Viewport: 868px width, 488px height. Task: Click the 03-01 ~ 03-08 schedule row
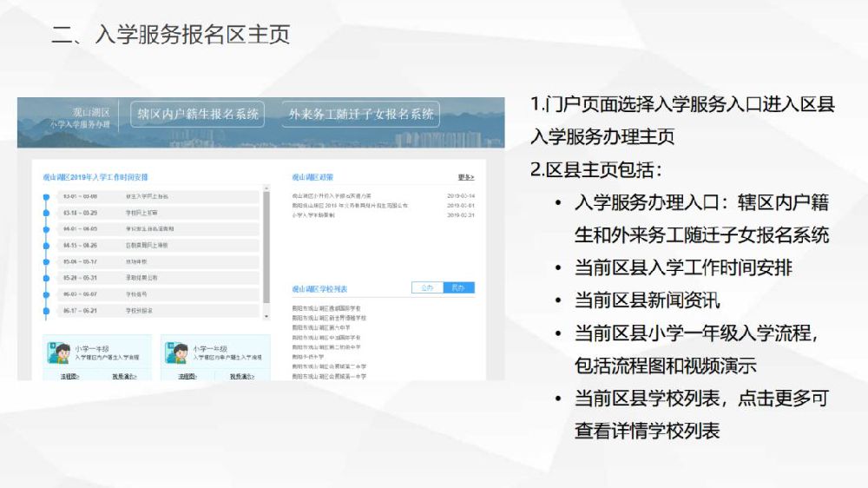click(x=158, y=196)
